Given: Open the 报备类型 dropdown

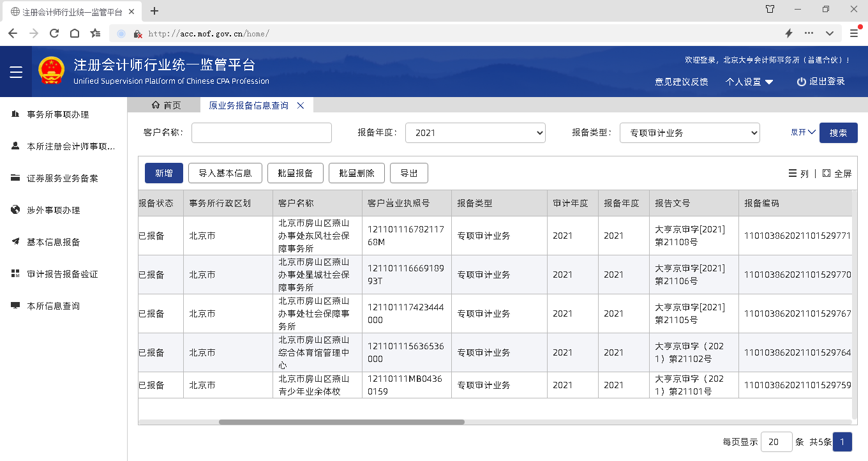Looking at the screenshot, I should click(689, 133).
